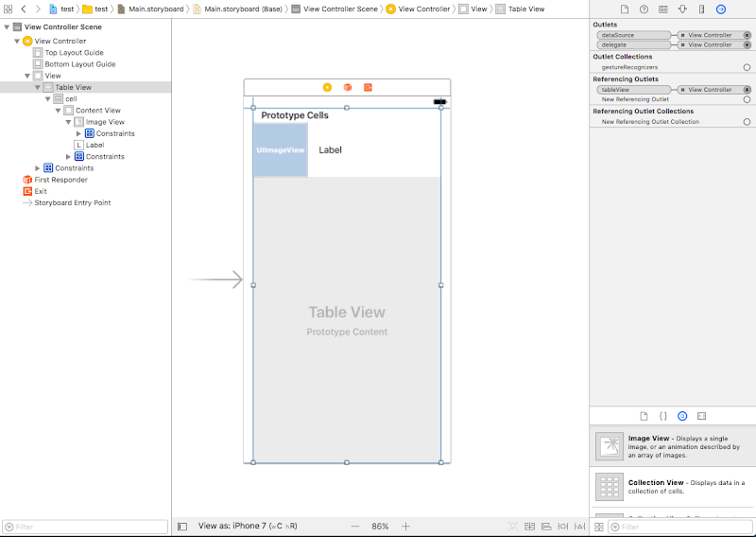Collapse the View Controller Scene tree
The width and height of the screenshot is (756, 537).
point(7,27)
